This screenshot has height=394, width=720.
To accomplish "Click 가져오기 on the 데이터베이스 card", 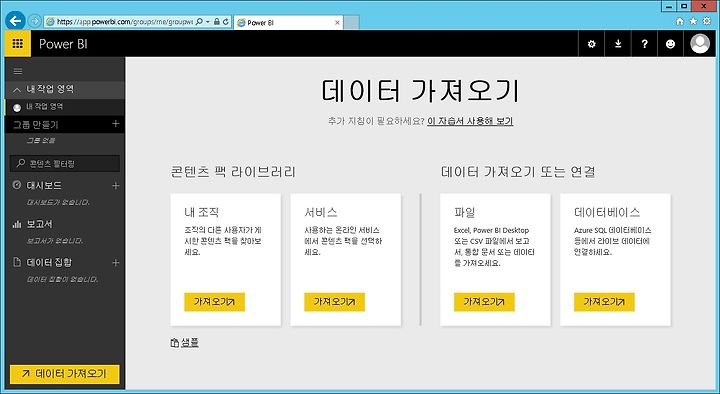I will (604, 302).
